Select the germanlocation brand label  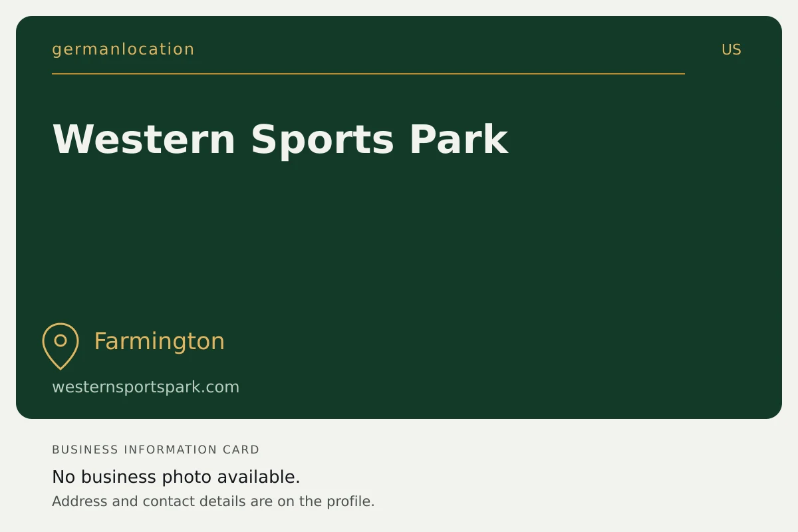coord(123,49)
